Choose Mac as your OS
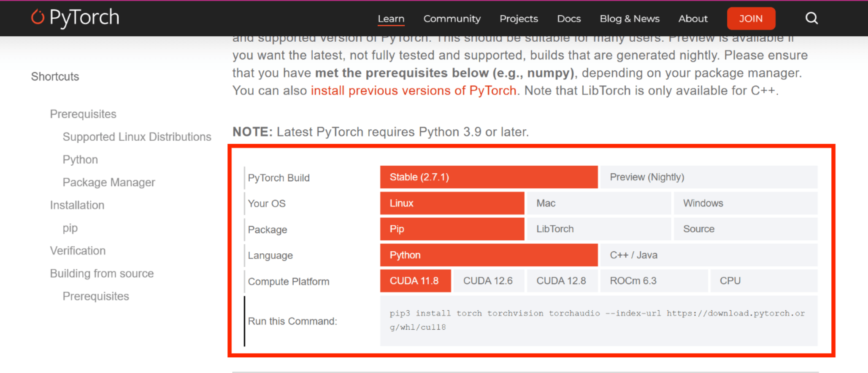The image size is (868, 373). (x=599, y=203)
